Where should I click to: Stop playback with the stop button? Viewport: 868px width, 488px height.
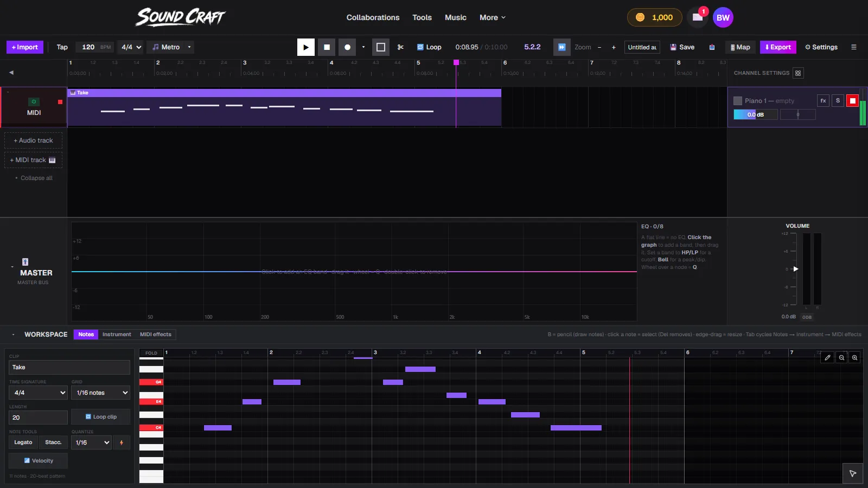pos(327,47)
